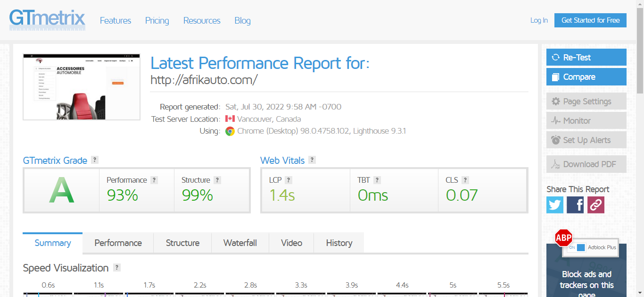Select the Summary tab
The width and height of the screenshot is (644, 297).
point(53,243)
